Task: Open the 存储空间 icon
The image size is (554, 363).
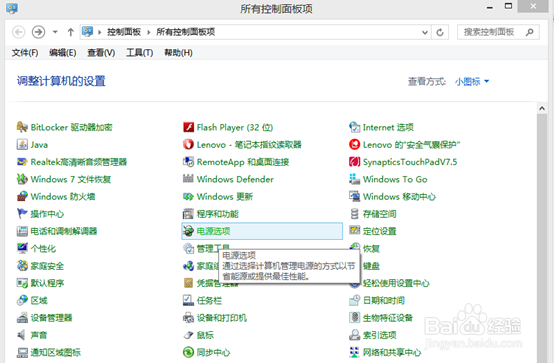Action: click(x=354, y=213)
